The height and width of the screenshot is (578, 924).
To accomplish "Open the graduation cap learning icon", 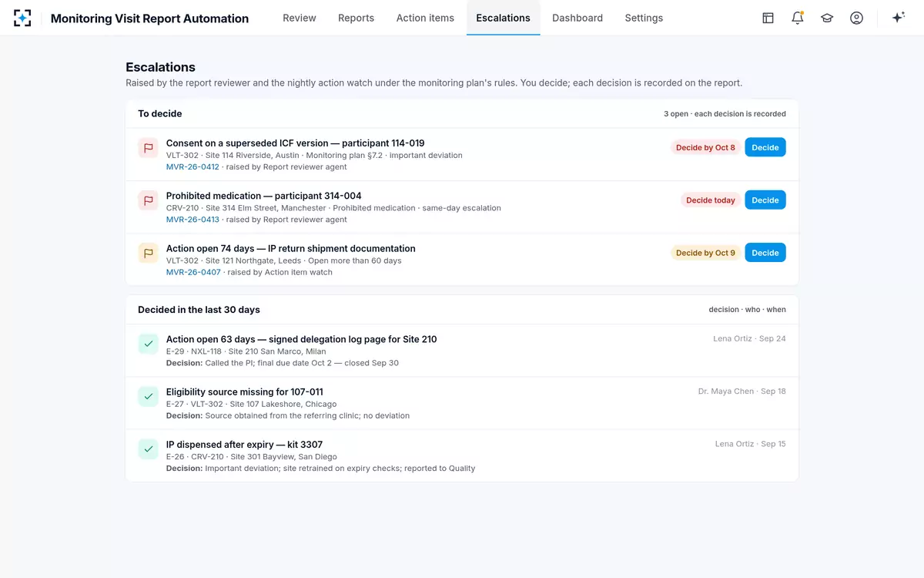I will (827, 18).
